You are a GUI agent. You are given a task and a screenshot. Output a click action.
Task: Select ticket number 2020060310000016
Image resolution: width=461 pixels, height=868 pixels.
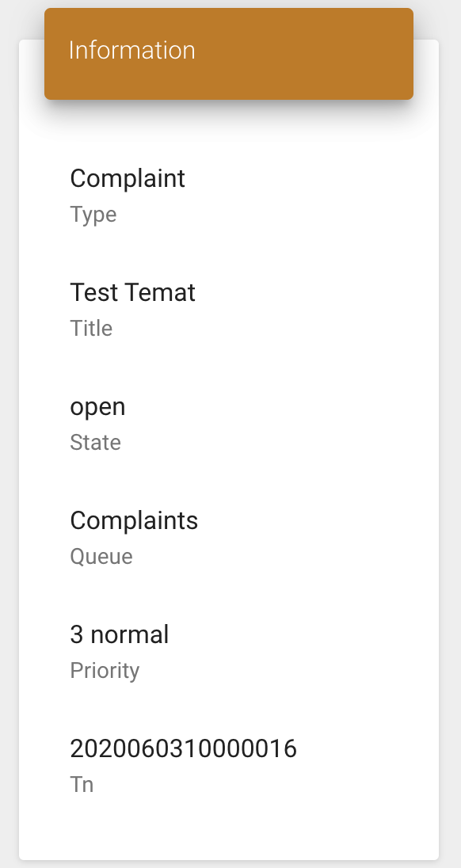183,748
